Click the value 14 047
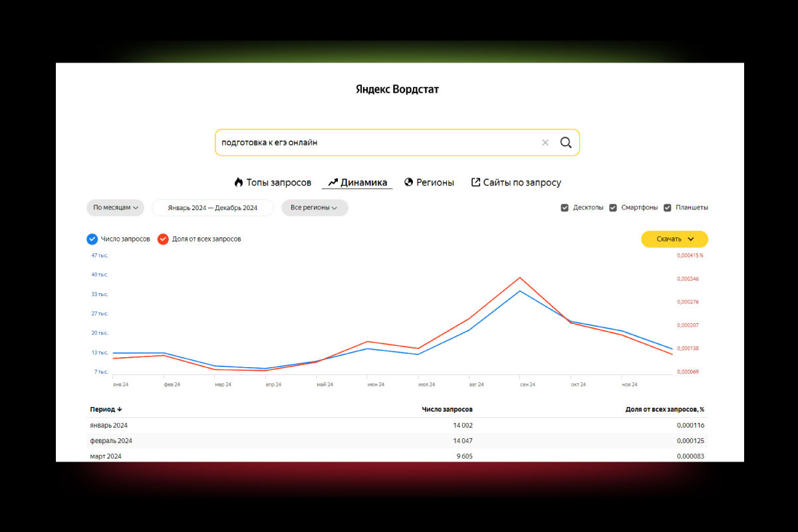This screenshot has height=532, width=798. (x=463, y=441)
